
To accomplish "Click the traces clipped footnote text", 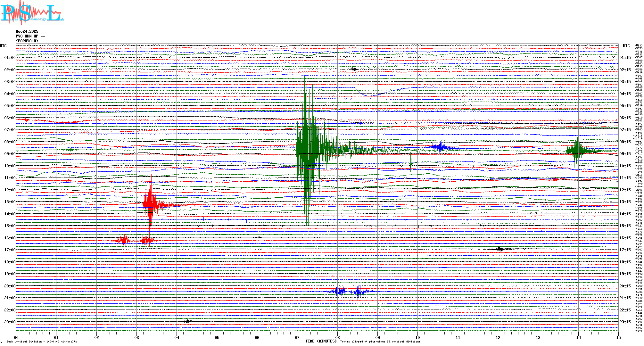I will click(x=380, y=342).
